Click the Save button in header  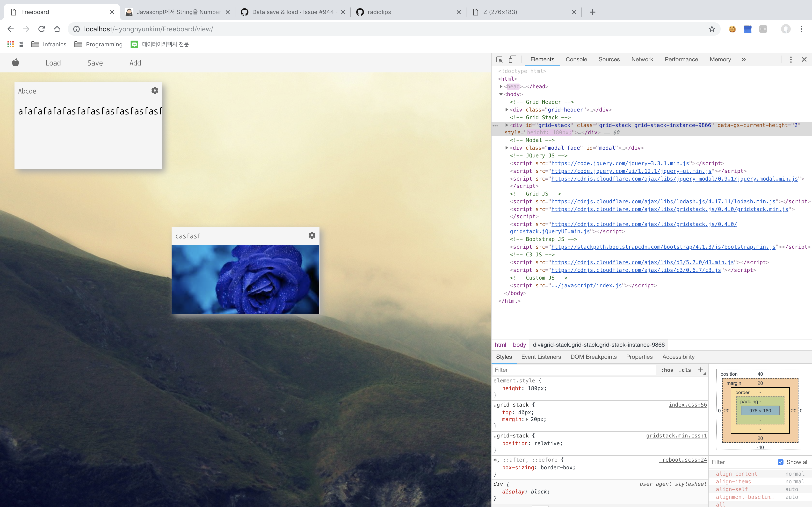pyautogui.click(x=95, y=63)
